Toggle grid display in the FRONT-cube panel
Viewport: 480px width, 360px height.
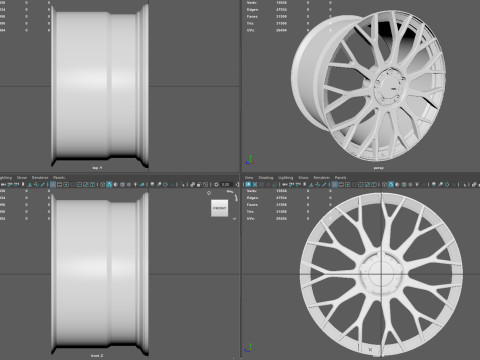coord(53,184)
